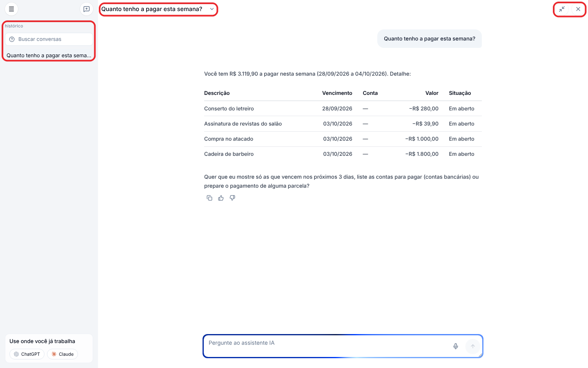Click the user message bubble

point(430,39)
